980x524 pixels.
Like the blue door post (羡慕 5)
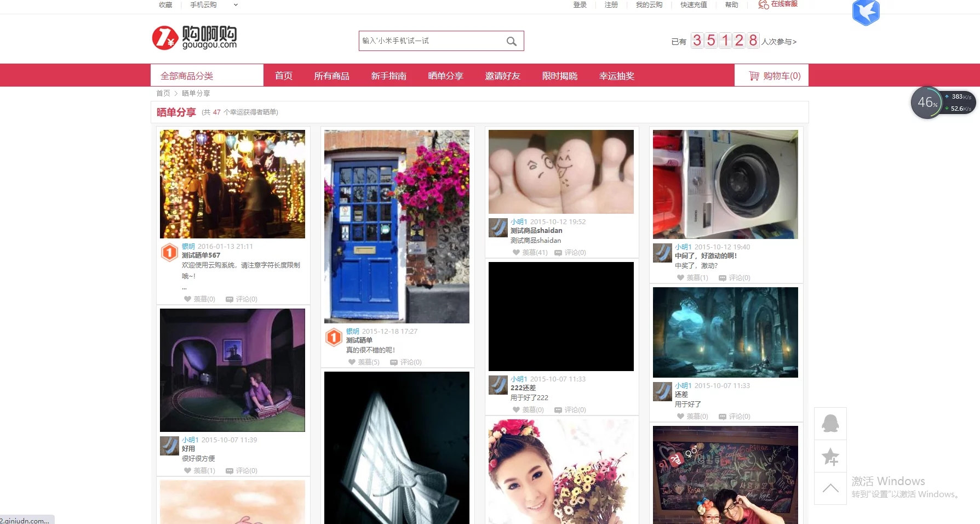(x=352, y=362)
